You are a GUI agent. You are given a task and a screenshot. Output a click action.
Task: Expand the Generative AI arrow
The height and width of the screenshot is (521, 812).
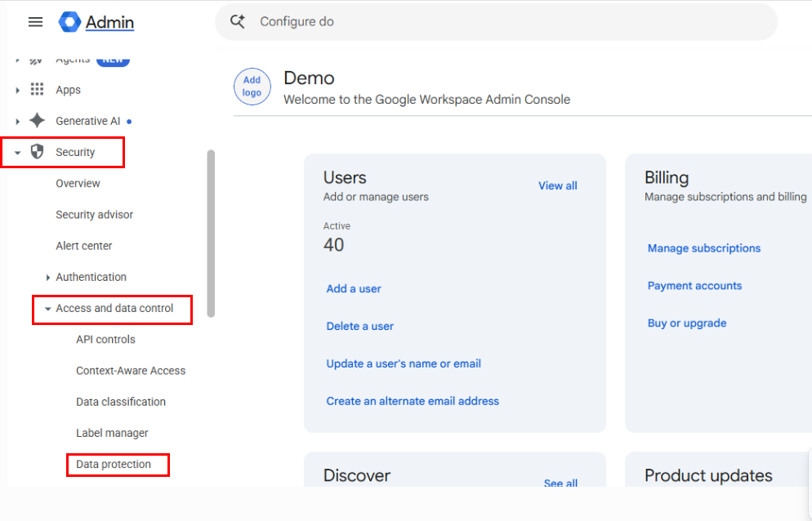18,121
